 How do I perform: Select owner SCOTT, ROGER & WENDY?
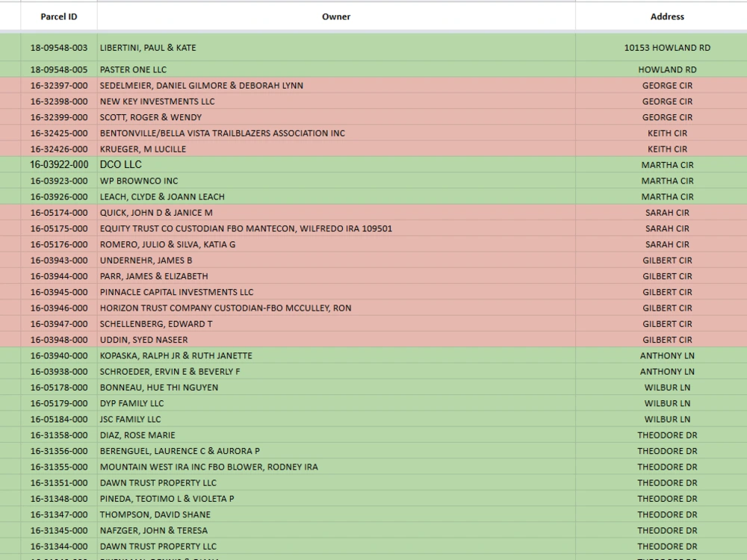336,117
